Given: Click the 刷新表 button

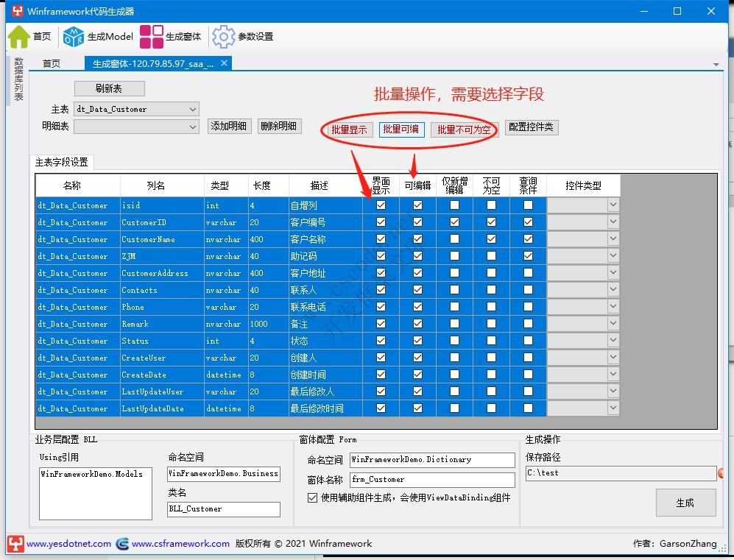Looking at the screenshot, I should click(109, 88).
